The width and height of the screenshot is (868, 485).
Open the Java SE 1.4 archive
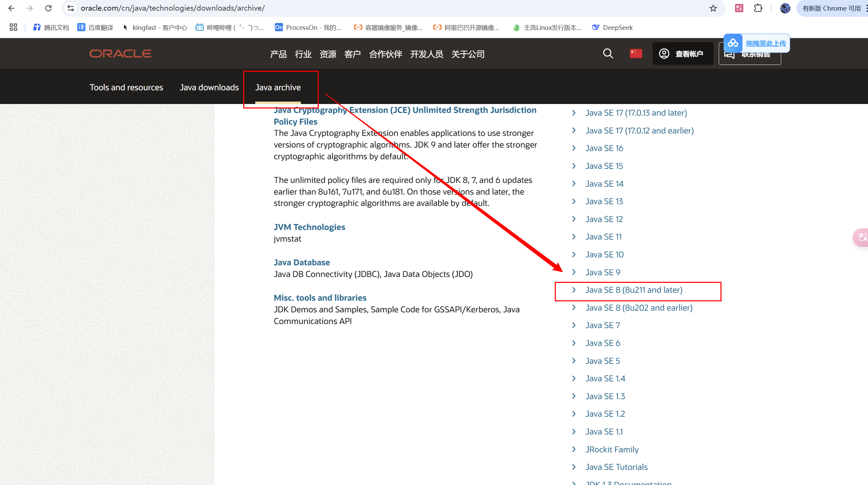pos(605,379)
